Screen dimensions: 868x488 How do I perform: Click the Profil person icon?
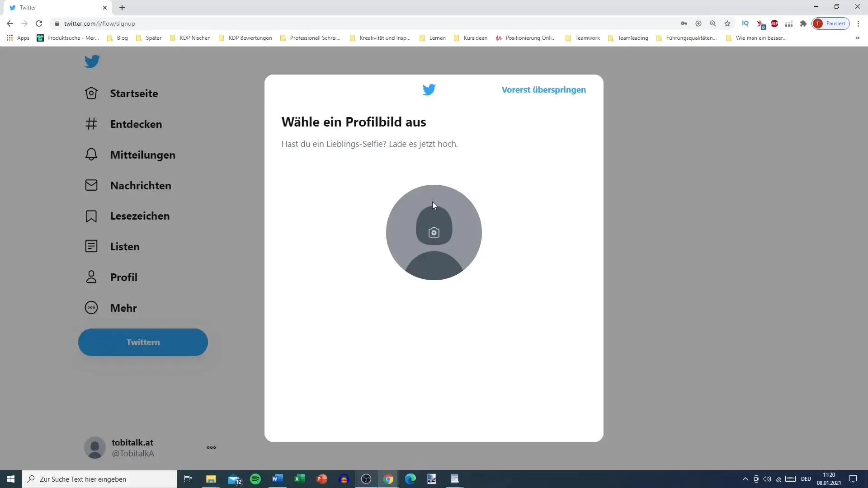click(90, 277)
